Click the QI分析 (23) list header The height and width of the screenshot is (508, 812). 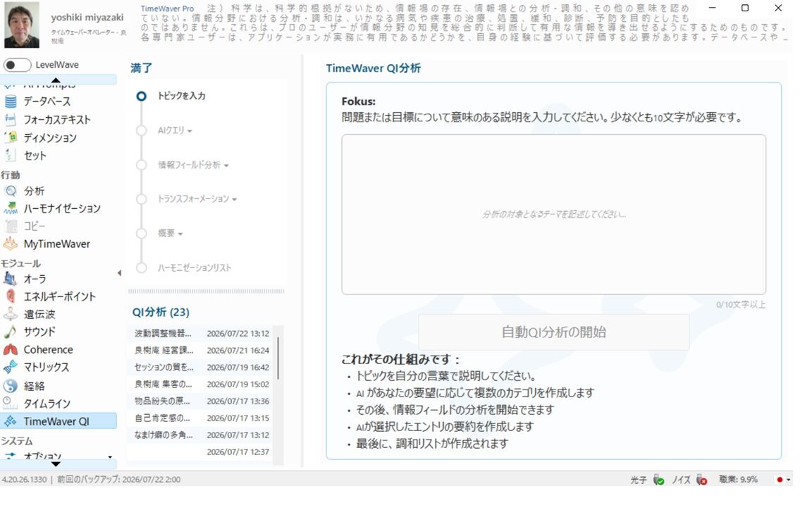click(x=161, y=312)
